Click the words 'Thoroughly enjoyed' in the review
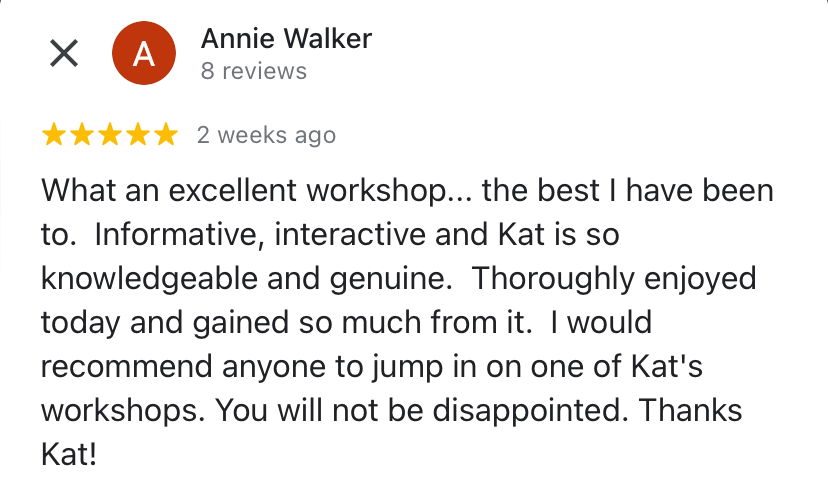This screenshot has width=828, height=491. tap(614, 279)
